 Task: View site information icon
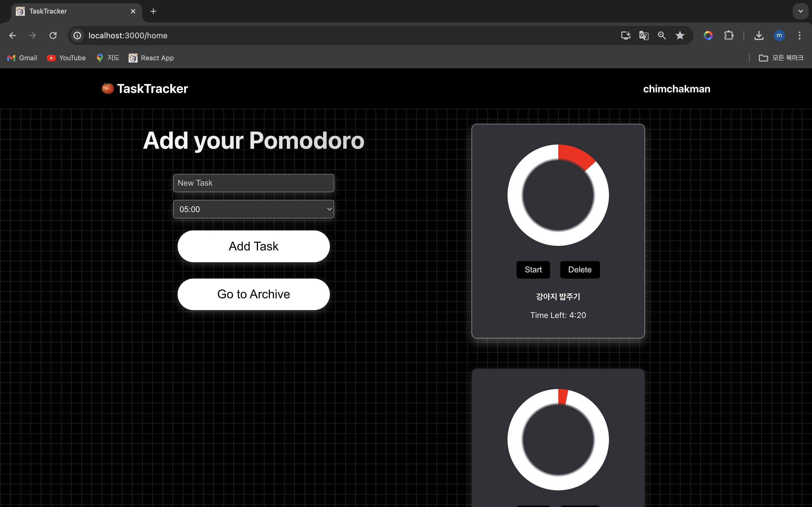pyautogui.click(x=78, y=35)
